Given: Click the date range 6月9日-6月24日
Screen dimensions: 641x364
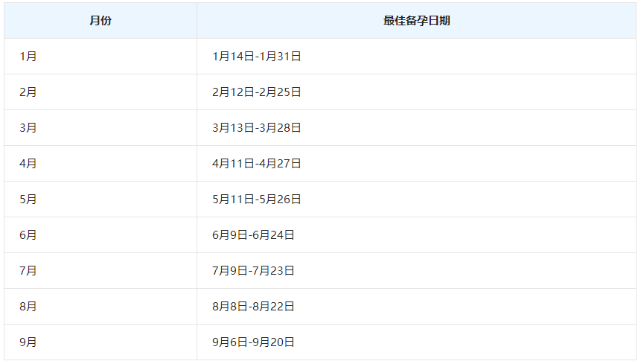Looking at the screenshot, I should [x=253, y=235].
